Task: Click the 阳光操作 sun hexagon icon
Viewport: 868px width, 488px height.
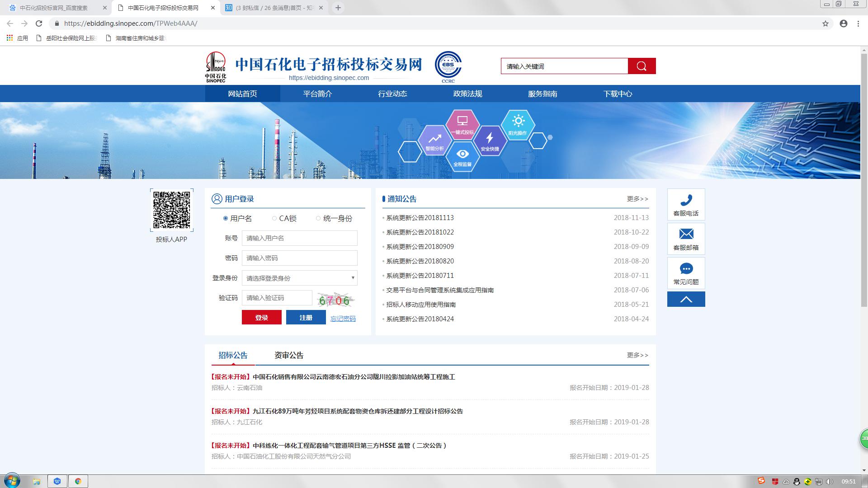Action: 518,124
